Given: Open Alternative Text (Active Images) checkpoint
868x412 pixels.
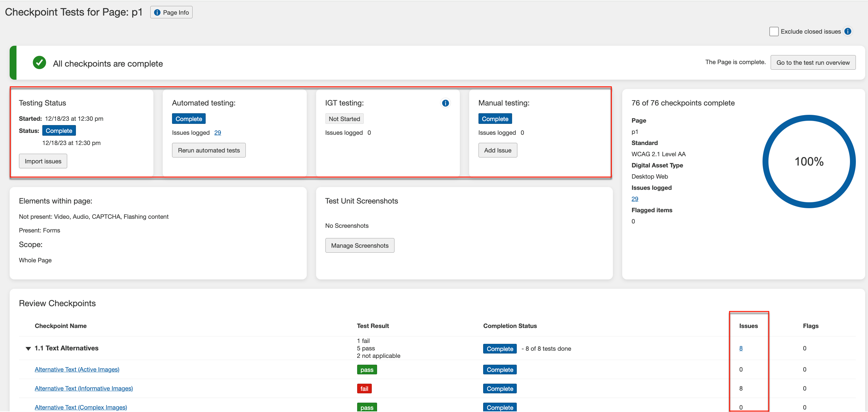Looking at the screenshot, I should point(77,369).
